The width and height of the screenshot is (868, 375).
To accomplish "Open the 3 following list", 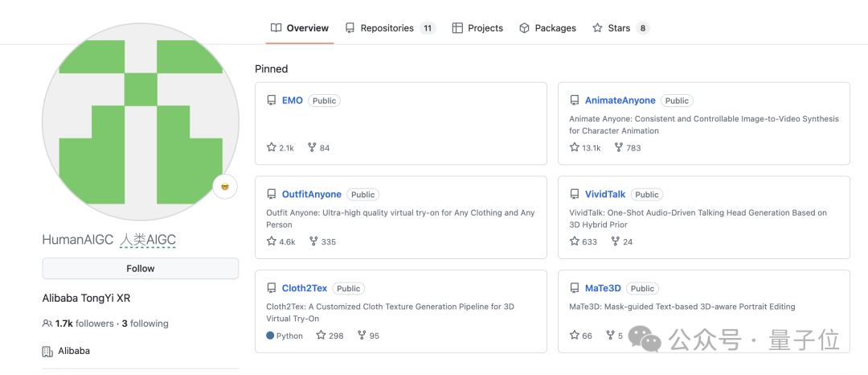I will pyautogui.click(x=145, y=323).
